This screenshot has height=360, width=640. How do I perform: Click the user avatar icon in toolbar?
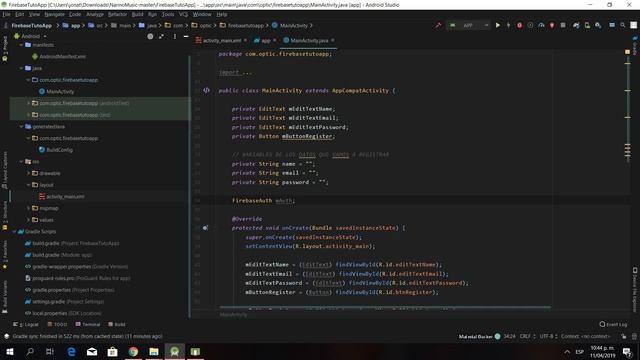(x=633, y=25)
